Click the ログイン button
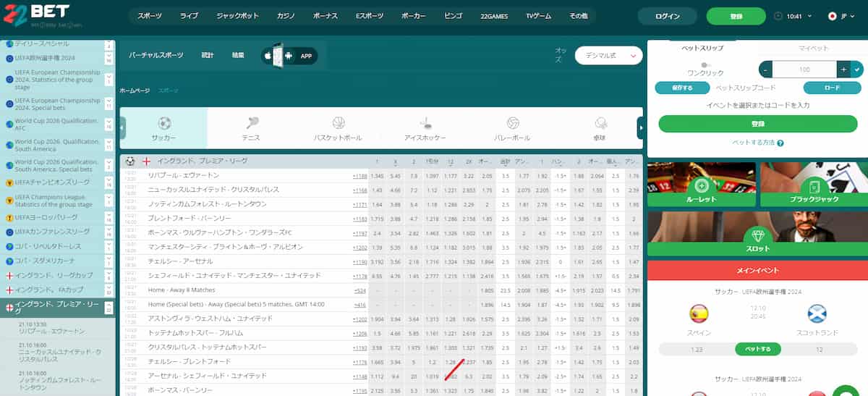This screenshot has width=868, height=396. (x=667, y=16)
